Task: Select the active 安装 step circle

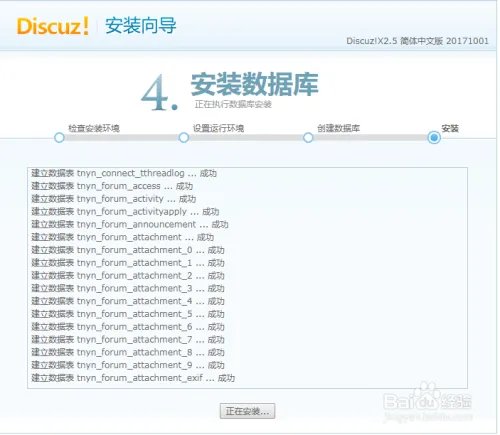Action: (434, 137)
